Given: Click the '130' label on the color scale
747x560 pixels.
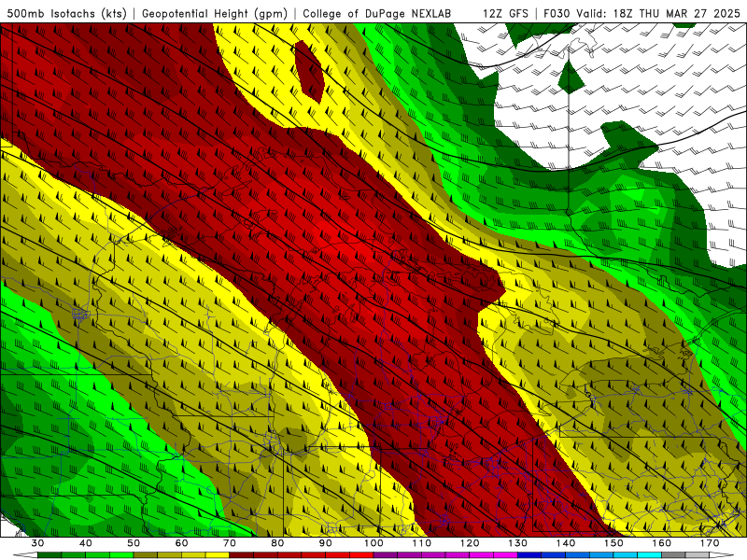Looking at the screenshot, I should click(x=518, y=543).
